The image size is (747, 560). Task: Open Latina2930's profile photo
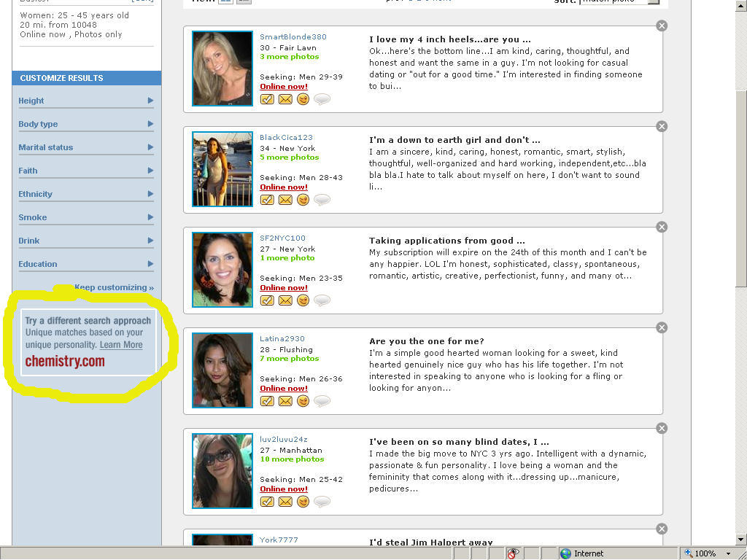[222, 370]
